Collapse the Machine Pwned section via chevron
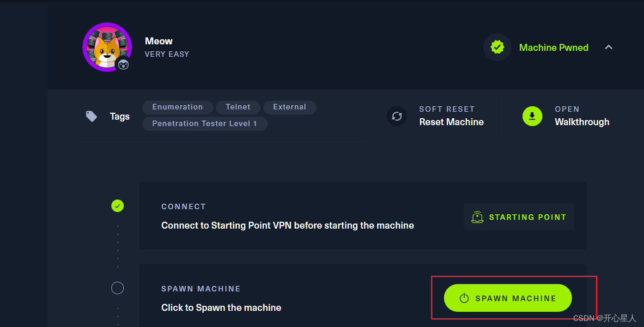The height and width of the screenshot is (327, 644). pyautogui.click(x=609, y=47)
